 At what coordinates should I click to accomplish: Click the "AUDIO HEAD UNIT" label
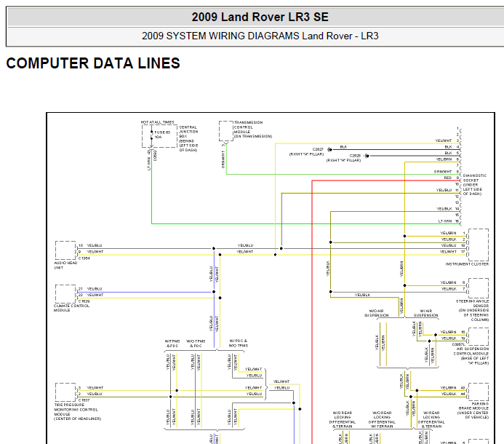click(x=65, y=265)
